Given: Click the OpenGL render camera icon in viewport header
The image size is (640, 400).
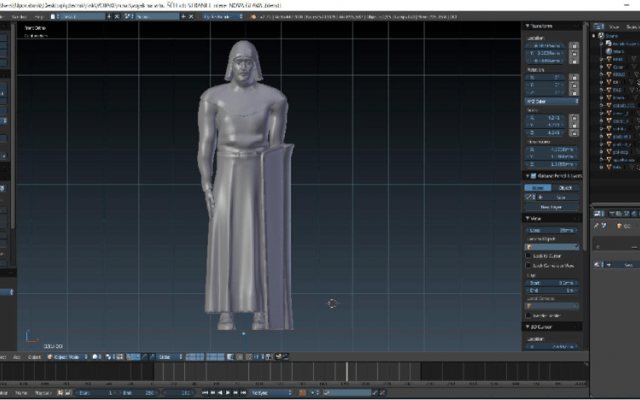Looking at the screenshot, I should [x=279, y=357].
